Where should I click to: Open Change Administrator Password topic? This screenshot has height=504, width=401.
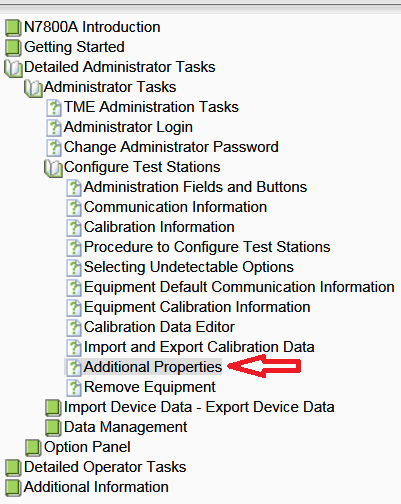[171, 147]
